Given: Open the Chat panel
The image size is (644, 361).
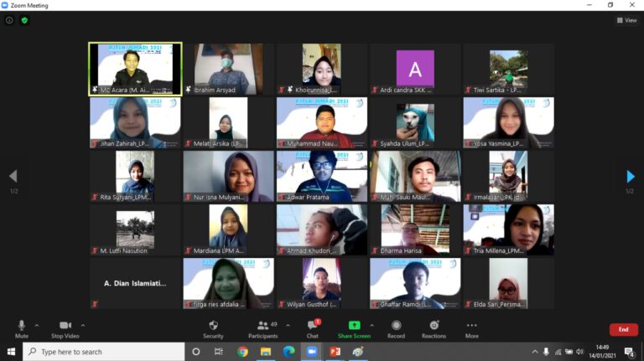Looking at the screenshot, I should (312, 327).
